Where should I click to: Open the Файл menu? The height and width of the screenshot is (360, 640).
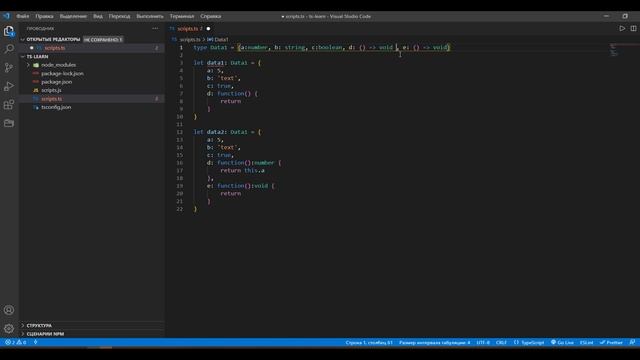click(22, 16)
